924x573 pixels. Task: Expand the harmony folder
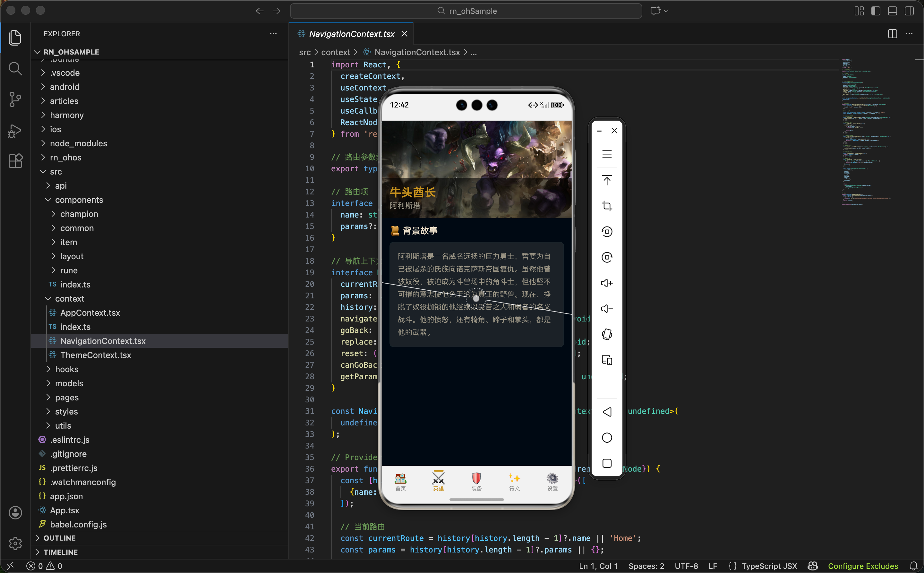[159, 115]
